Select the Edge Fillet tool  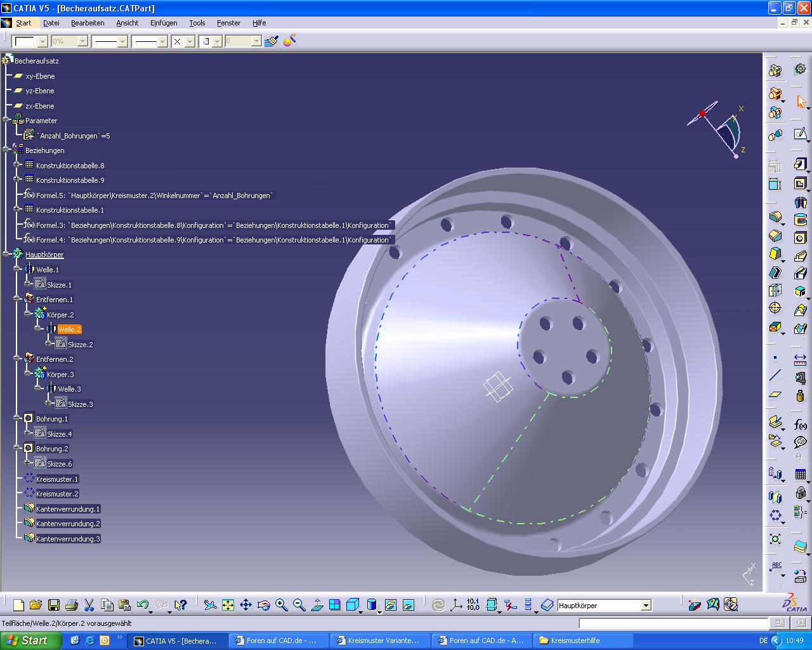pyautogui.click(x=775, y=216)
